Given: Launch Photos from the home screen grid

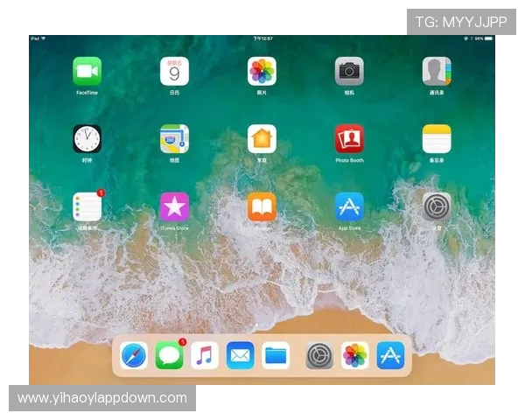Looking at the screenshot, I should point(262,71).
